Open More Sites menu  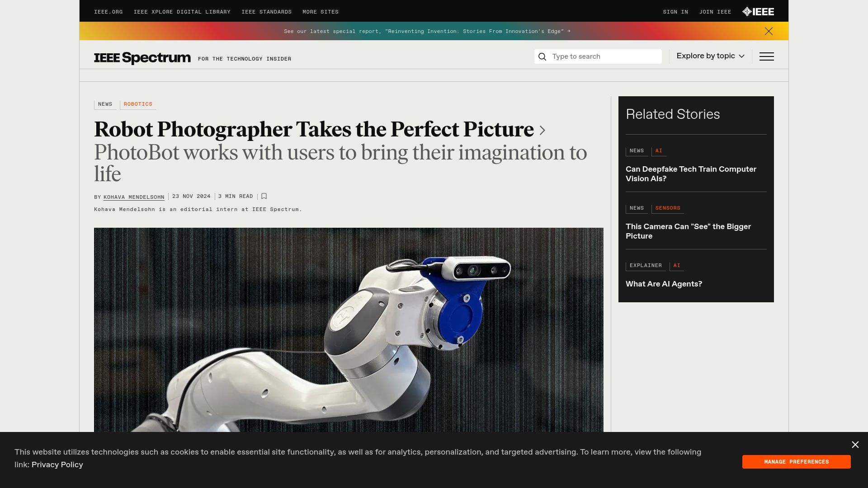[321, 12]
